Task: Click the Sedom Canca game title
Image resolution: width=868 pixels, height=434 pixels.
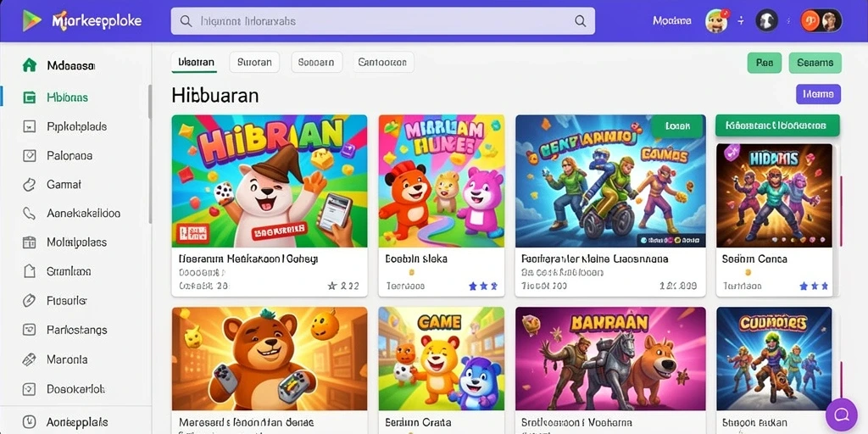Action: [x=754, y=259]
